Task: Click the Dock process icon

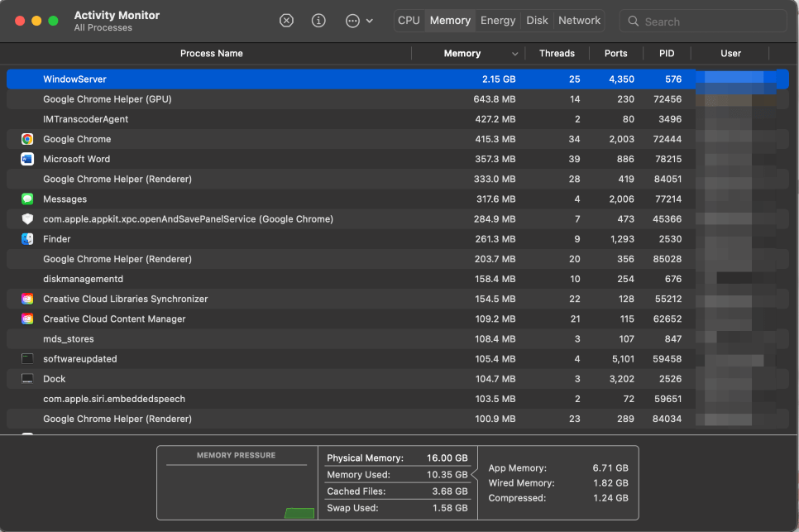Action: (x=26, y=379)
